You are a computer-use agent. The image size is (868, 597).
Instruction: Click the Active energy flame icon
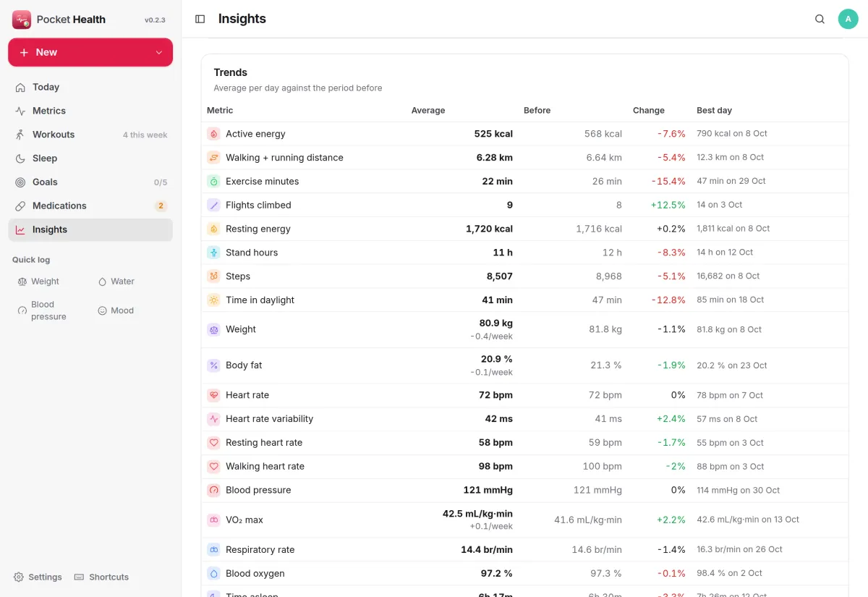(213, 134)
